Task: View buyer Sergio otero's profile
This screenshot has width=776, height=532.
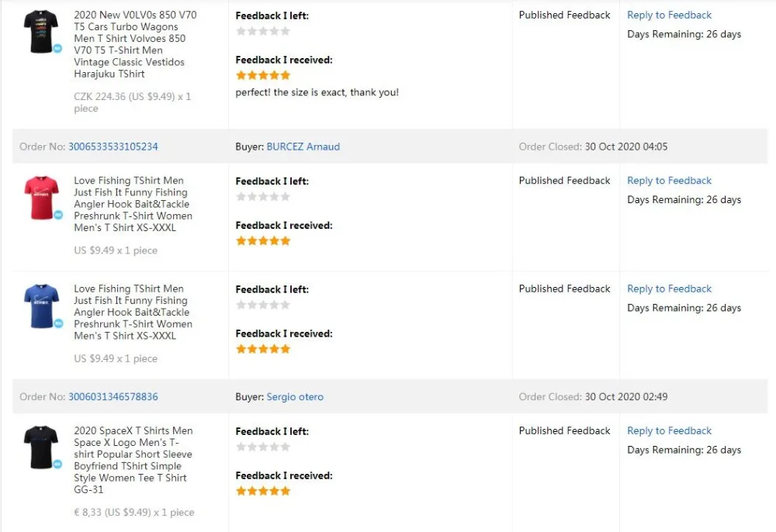Action: click(295, 397)
